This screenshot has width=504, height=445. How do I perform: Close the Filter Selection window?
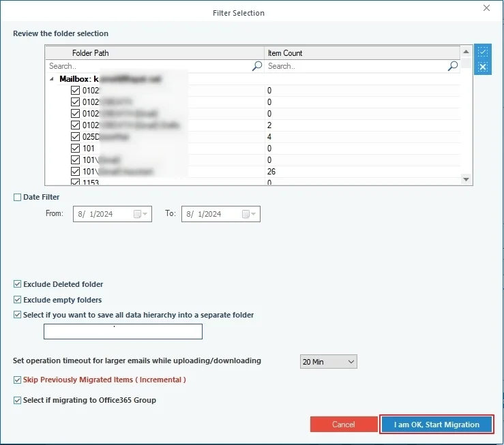click(x=486, y=8)
